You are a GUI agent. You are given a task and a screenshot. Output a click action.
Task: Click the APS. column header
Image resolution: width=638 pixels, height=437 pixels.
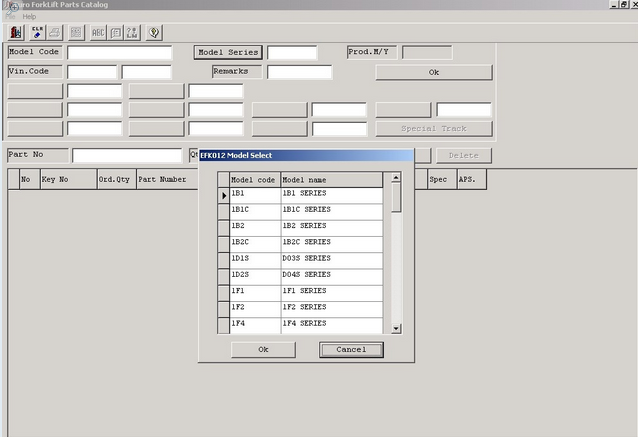[x=471, y=179]
